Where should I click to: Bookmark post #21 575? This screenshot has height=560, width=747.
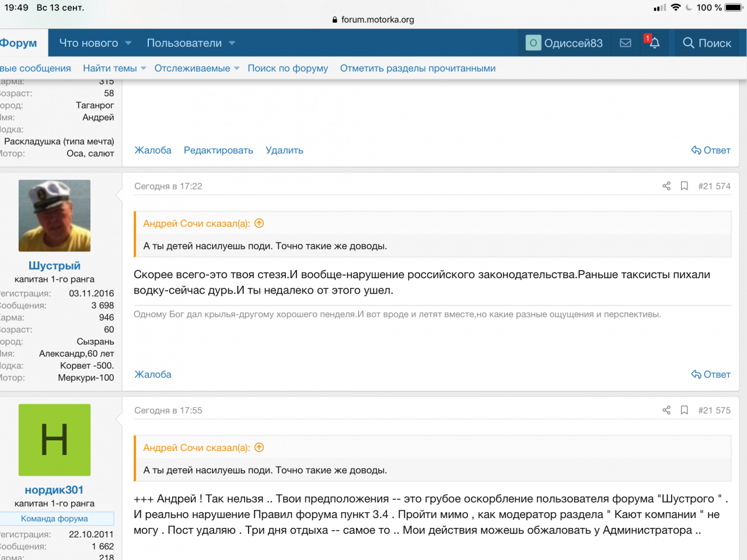685,410
